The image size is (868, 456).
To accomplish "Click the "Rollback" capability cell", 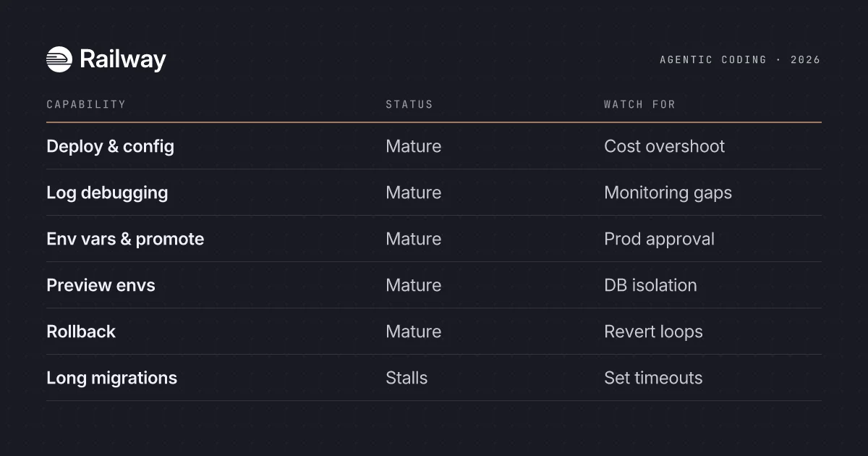I will click(81, 332).
